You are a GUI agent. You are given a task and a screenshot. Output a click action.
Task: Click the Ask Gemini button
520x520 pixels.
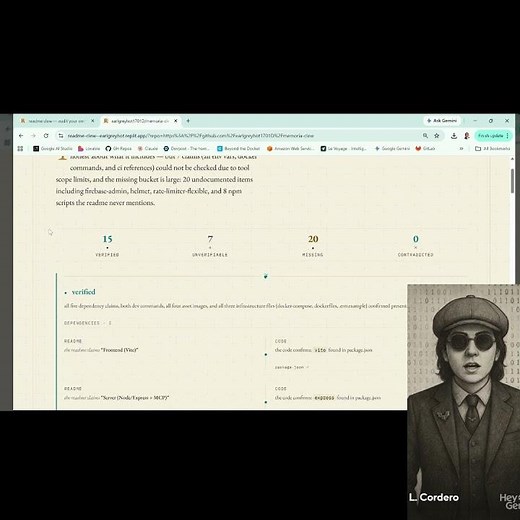(x=442, y=121)
